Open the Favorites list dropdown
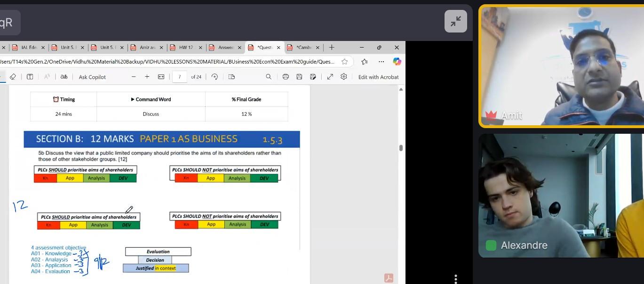Viewport: 644px width, 284px height. (365, 62)
